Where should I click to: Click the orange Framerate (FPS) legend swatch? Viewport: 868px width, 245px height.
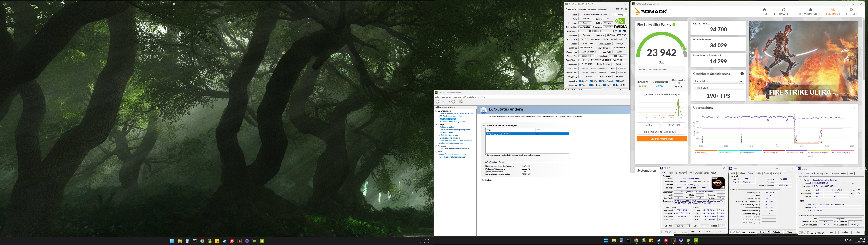[706, 150]
